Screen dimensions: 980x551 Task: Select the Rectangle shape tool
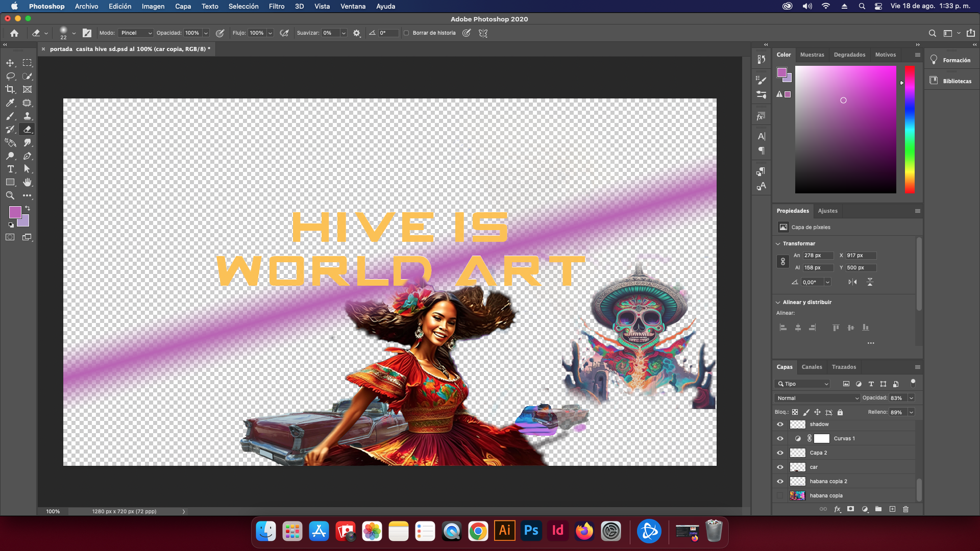coord(10,182)
